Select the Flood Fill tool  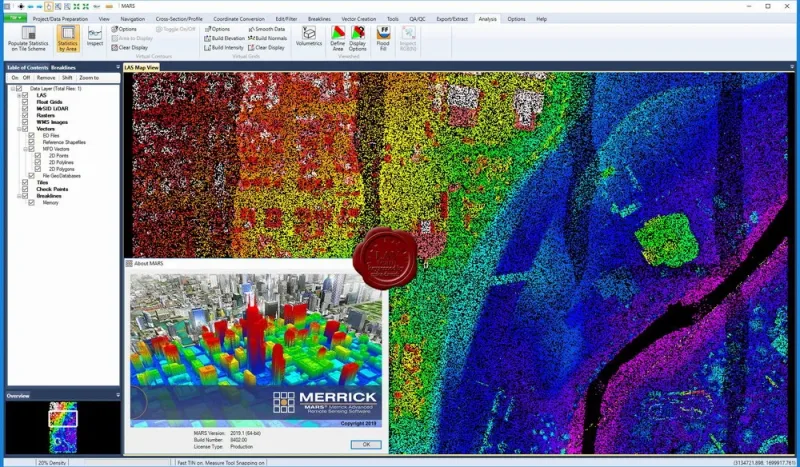coord(383,38)
